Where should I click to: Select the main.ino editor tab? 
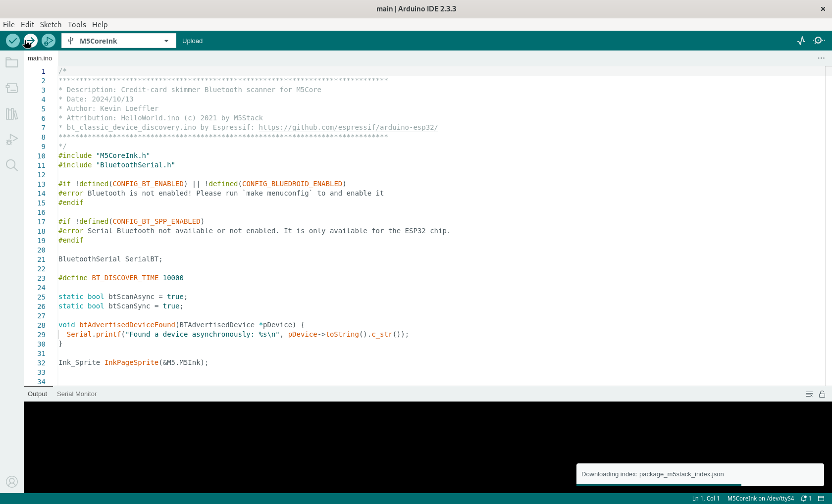(40, 58)
